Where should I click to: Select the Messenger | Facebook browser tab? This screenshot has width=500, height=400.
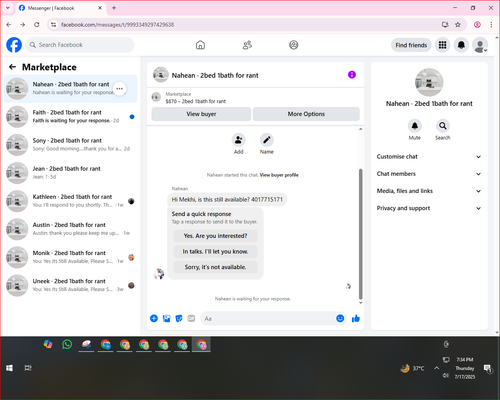60,8
